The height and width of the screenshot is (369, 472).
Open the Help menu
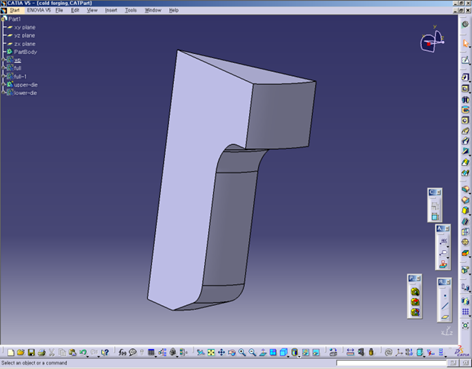(x=174, y=10)
